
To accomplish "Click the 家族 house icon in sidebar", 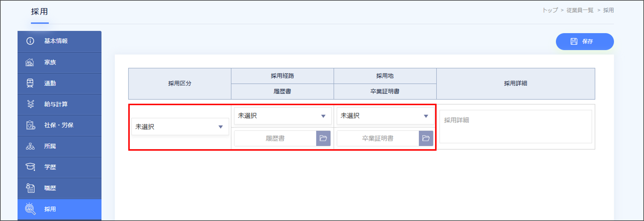I will coord(30,62).
